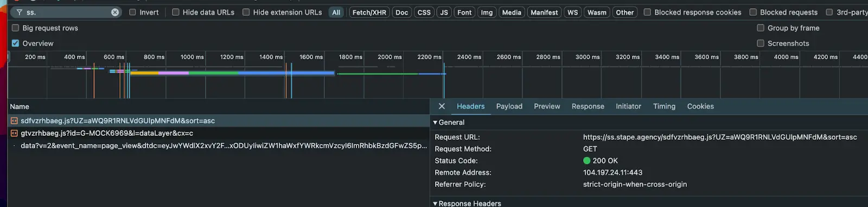Click the Remote Address 104.197.24.11:443
Screen dimensions: 868x207
[x=612, y=172]
